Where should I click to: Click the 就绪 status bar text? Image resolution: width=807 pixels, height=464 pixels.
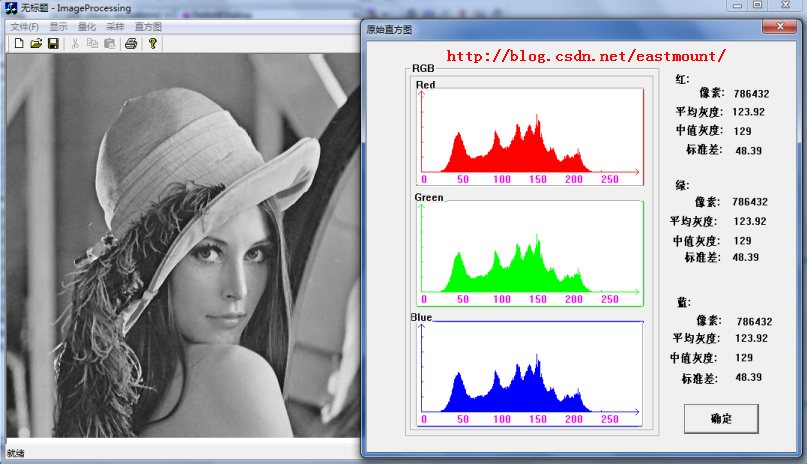pos(15,453)
